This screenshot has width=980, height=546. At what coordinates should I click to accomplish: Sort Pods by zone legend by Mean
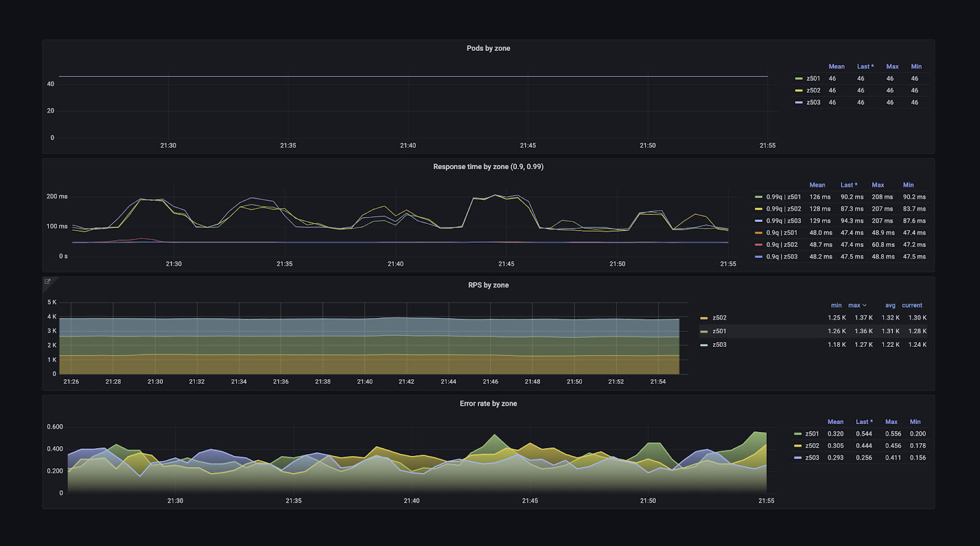click(836, 66)
